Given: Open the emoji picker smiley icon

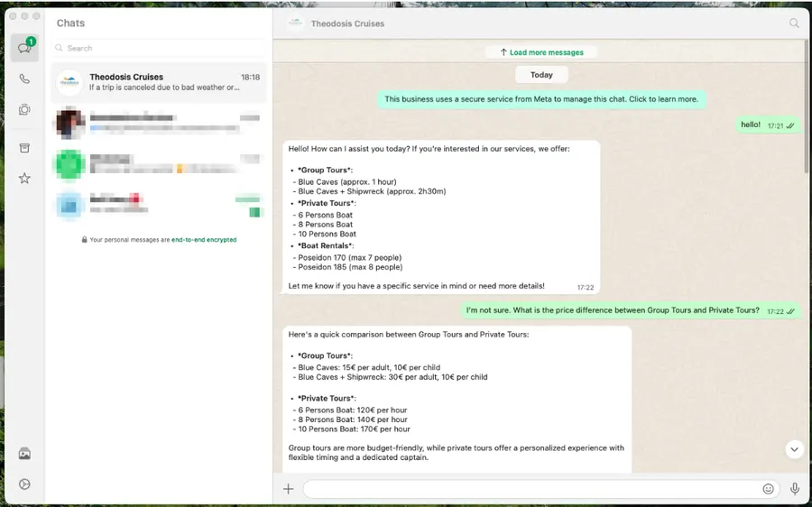Looking at the screenshot, I should coord(768,488).
